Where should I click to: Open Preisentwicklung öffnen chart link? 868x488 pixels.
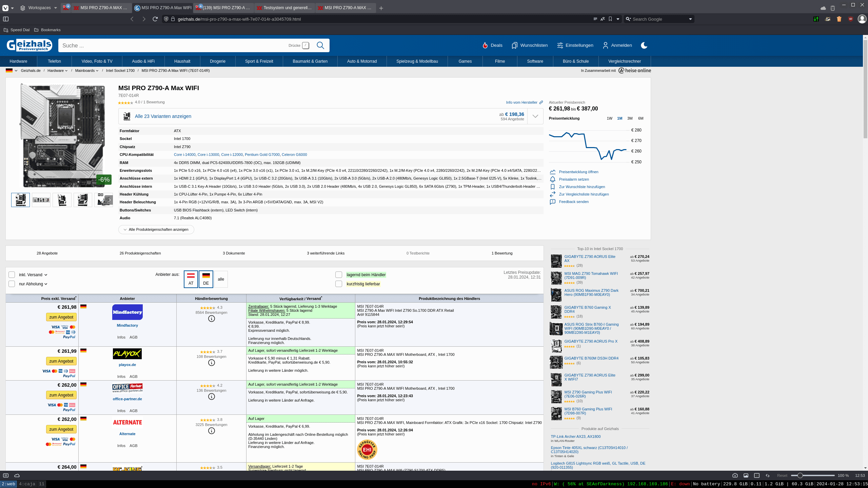click(578, 172)
